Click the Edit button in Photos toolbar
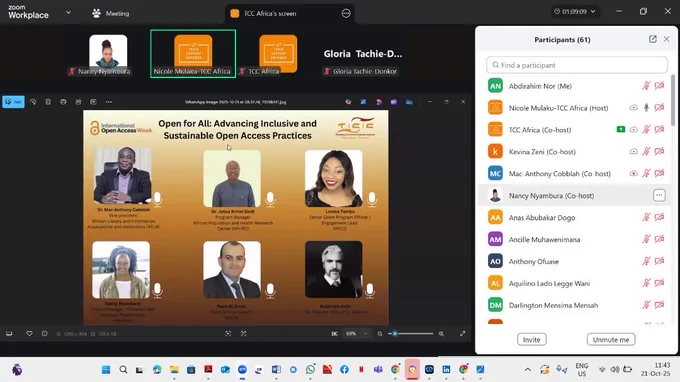The image size is (680, 382). 13,102
